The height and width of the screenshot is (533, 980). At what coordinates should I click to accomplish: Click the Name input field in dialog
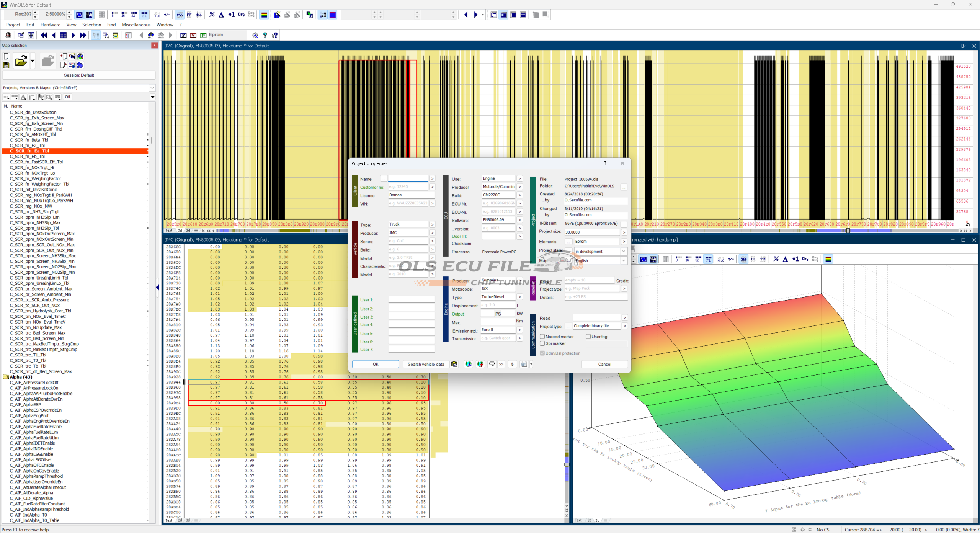(x=408, y=179)
